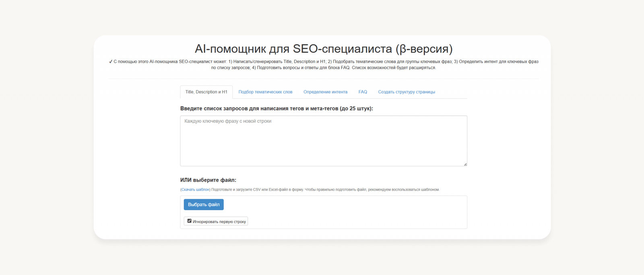This screenshot has width=644, height=275.
Task: Click the checkmark icon before the description
Action: pos(111,62)
